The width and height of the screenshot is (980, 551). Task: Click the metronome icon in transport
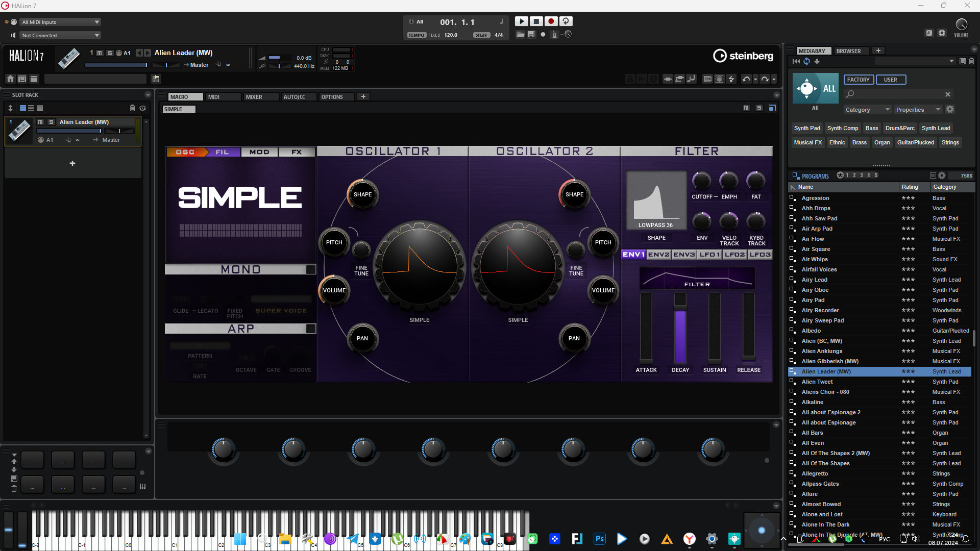[554, 34]
